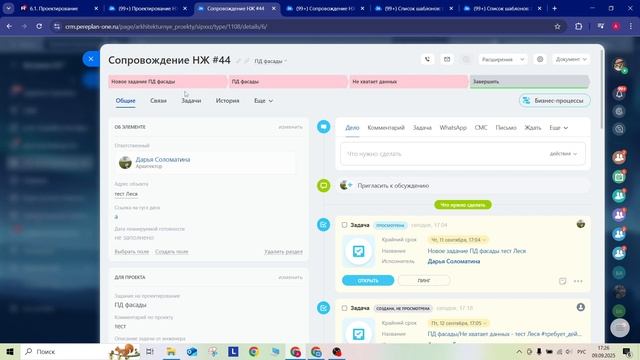Open the three-dots menu in first task card
640x360 pixels.
click(578, 281)
